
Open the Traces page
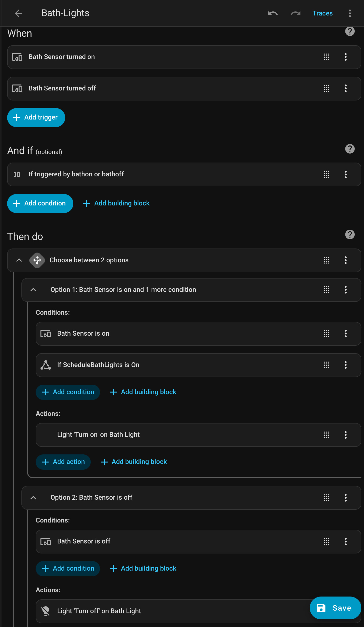(x=322, y=13)
